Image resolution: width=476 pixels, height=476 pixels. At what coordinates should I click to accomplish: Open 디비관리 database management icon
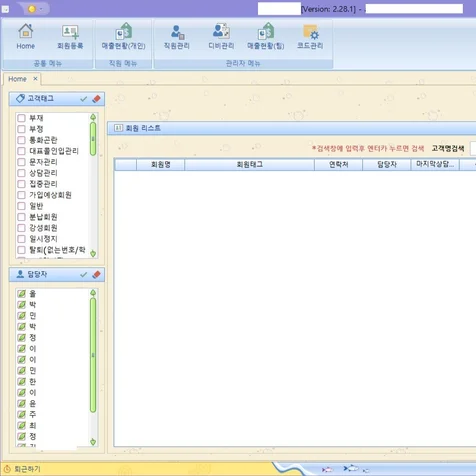point(221,37)
